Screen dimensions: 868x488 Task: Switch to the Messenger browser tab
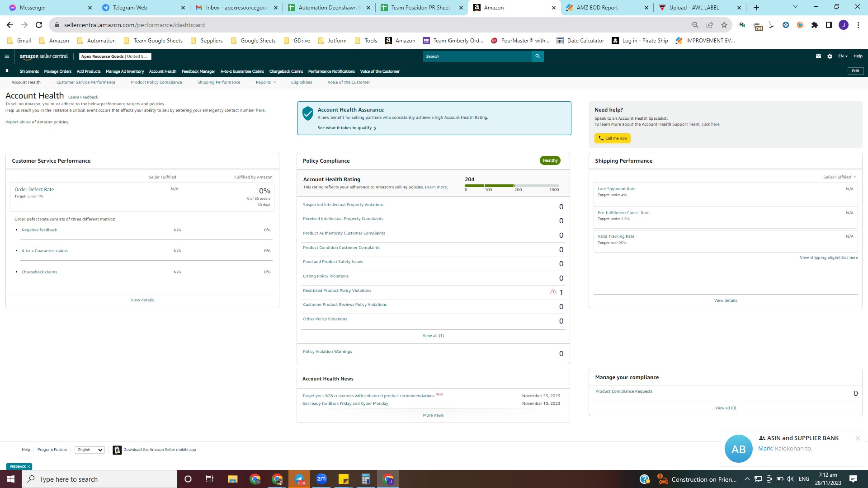tap(50, 8)
